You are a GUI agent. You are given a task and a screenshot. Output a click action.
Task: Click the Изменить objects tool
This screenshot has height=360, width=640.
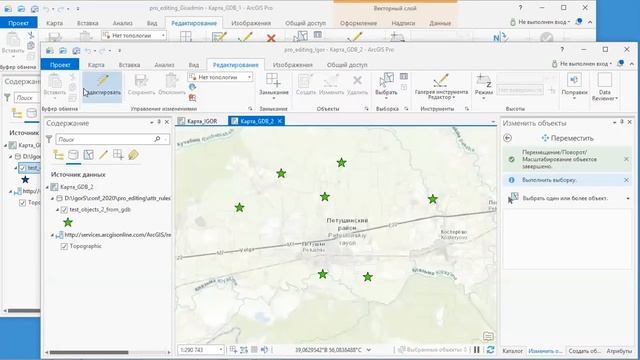coord(331,85)
